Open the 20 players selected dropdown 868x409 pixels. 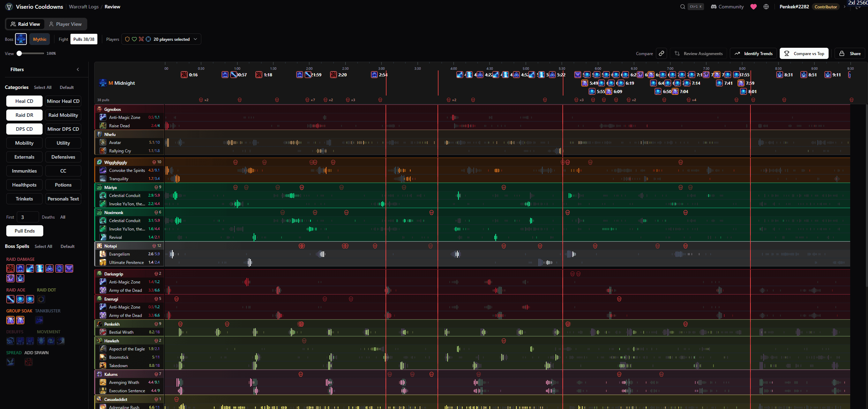[x=161, y=39]
